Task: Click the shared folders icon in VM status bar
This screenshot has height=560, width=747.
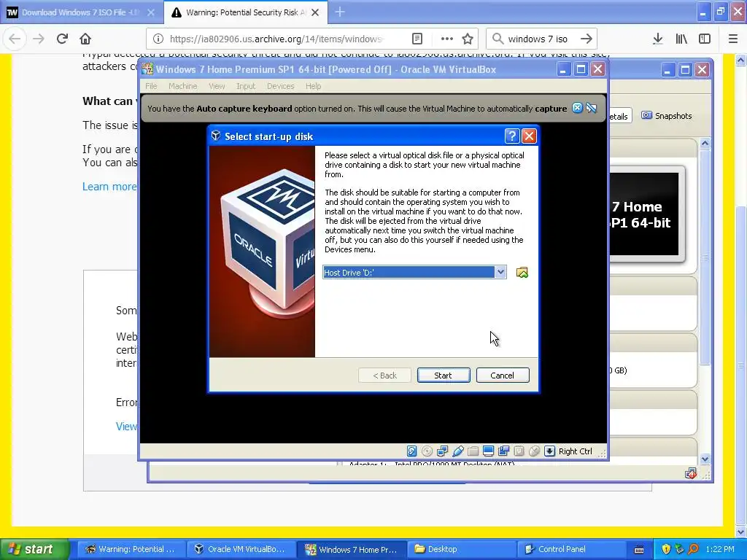Action: (x=473, y=451)
